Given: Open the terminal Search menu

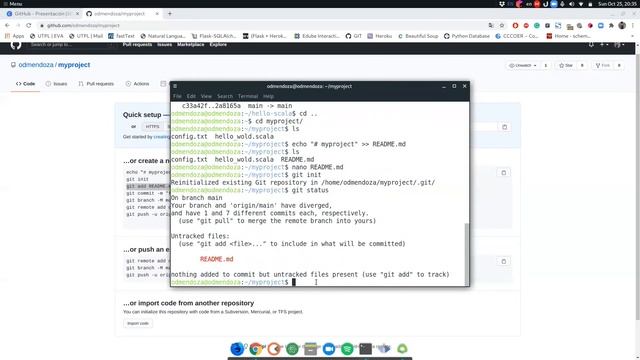Looking at the screenshot, I should [224, 96].
